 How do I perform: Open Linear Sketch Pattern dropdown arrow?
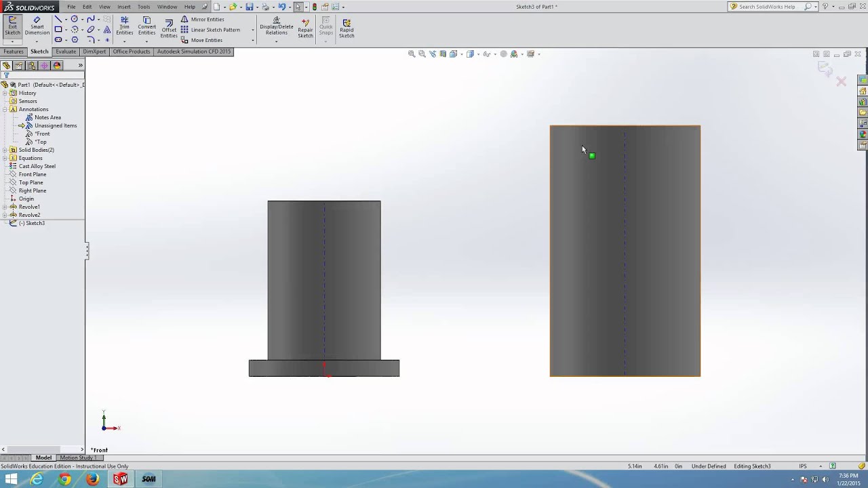253,30
